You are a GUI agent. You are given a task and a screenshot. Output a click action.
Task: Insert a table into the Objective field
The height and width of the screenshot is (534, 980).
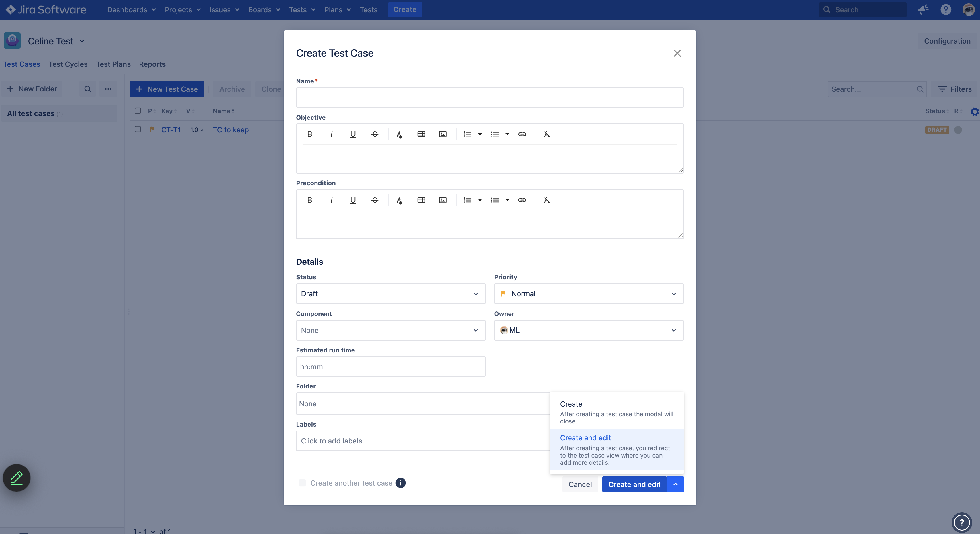pyautogui.click(x=421, y=134)
